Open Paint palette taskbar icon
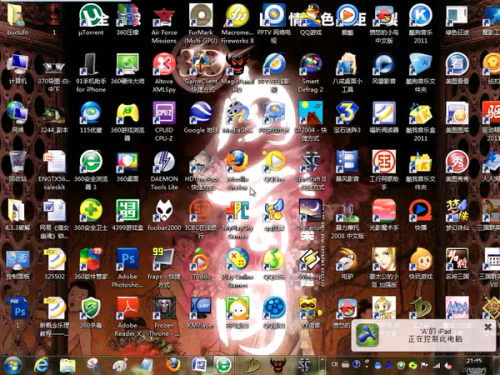Screen dimensions: 500x375 (x=119, y=365)
